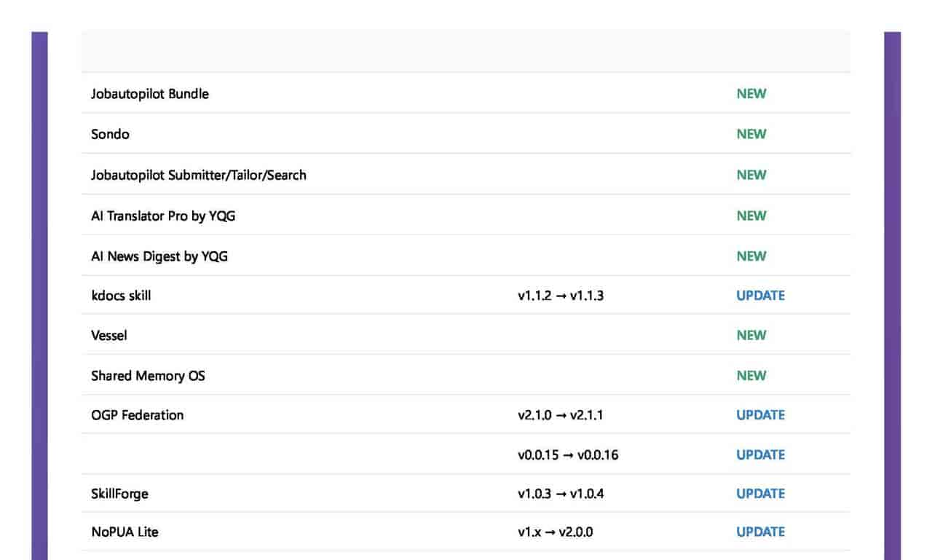
Task: Select UPDATE status for NoPUA Lite
Action: point(761,532)
